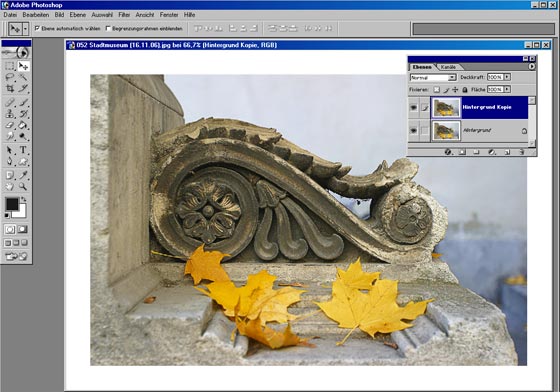Toggle lock transparent pixels in Fixieren

coord(436,90)
